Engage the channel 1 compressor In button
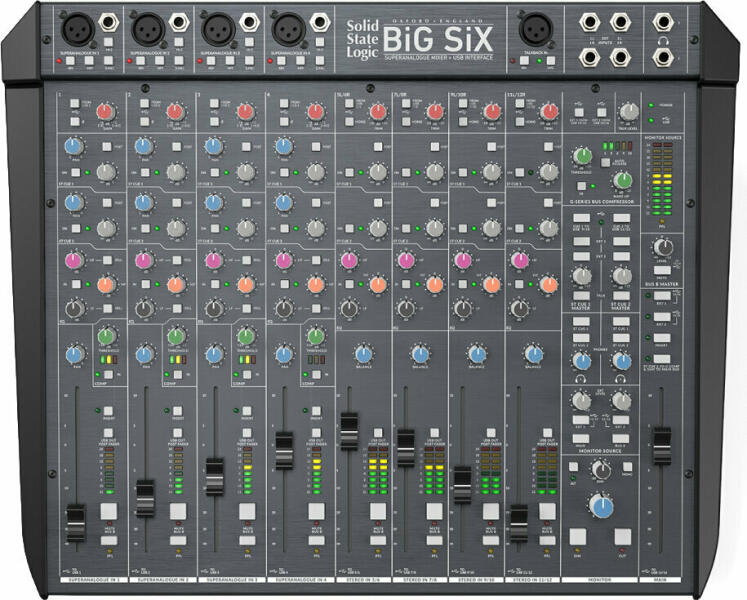 coord(108,375)
